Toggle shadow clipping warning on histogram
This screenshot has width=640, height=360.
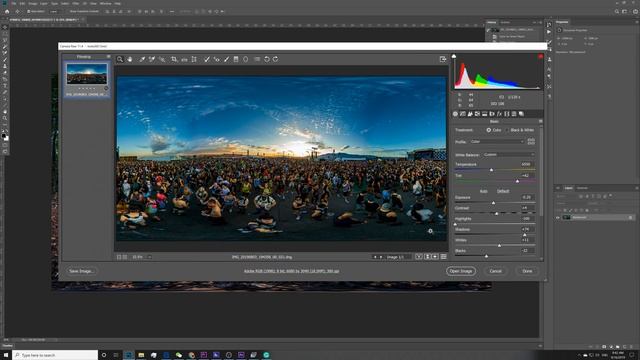point(454,56)
